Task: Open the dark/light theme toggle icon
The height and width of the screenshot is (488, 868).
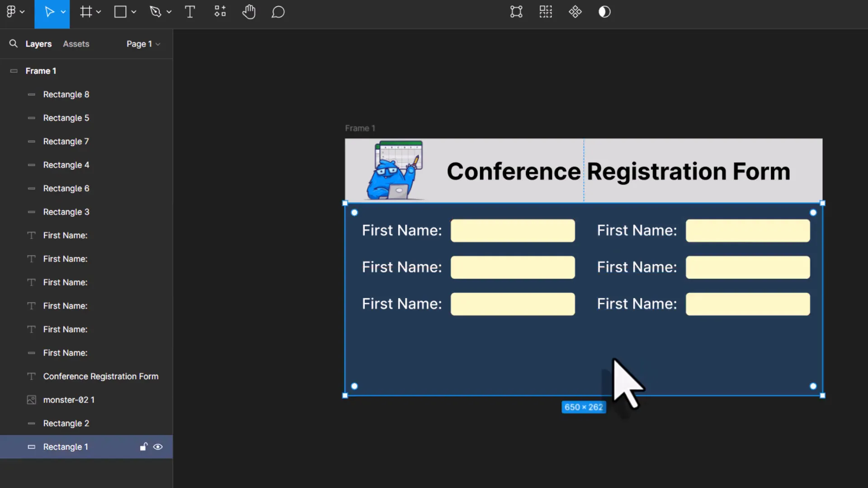Action: pyautogui.click(x=605, y=12)
